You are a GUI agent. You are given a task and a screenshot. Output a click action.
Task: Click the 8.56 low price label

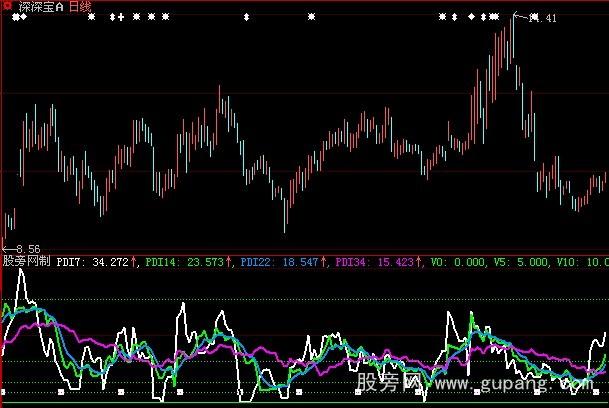pos(26,248)
